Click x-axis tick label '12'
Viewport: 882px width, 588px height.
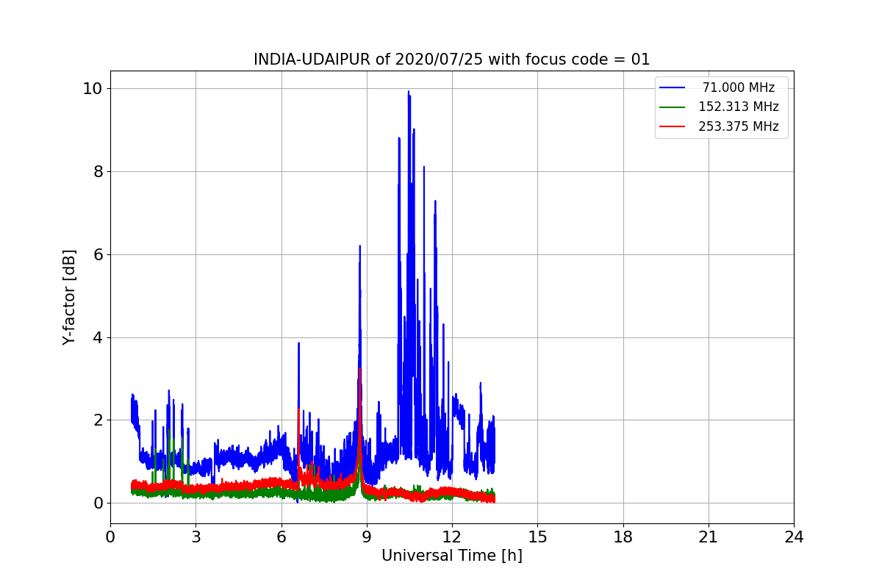click(x=452, y=537)
